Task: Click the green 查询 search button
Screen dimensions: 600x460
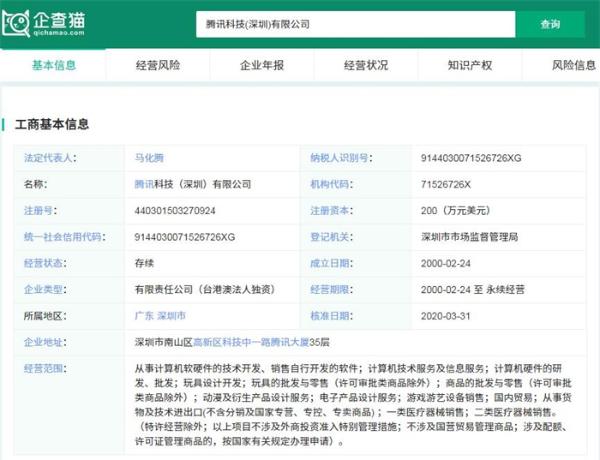Action: coord(550,24)
